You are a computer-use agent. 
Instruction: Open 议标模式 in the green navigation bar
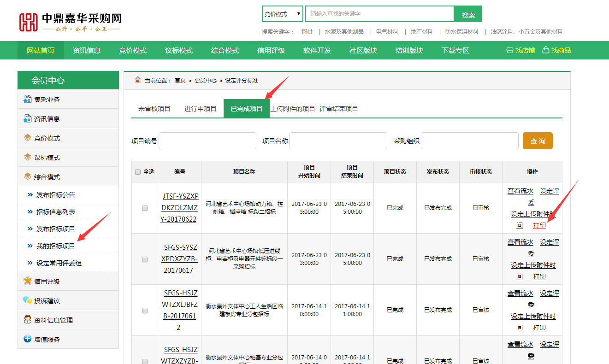coord(179,50)
